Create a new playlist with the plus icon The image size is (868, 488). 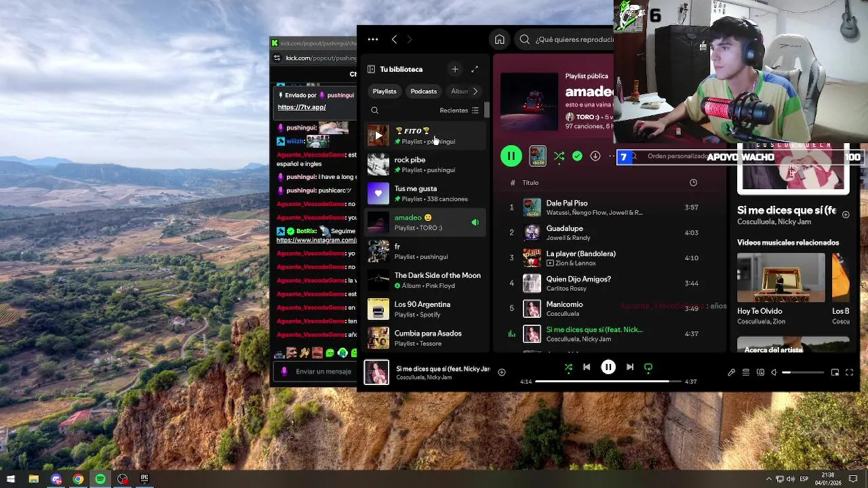click(x=455, y=69)
